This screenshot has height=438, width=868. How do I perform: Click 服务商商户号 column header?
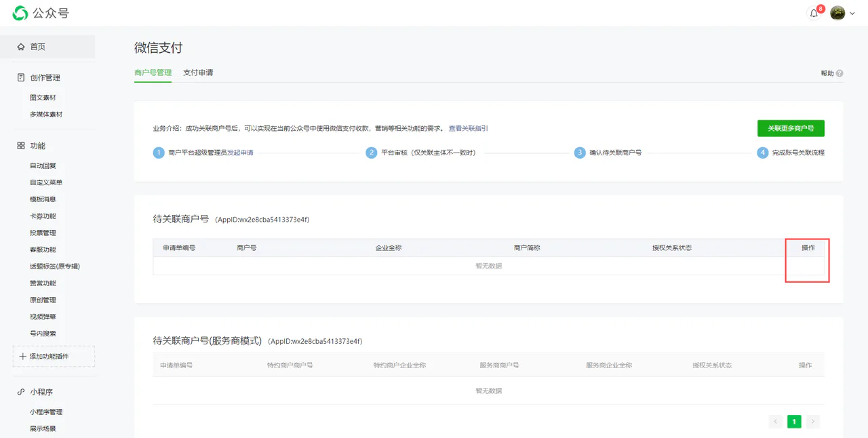pos(499,365)
